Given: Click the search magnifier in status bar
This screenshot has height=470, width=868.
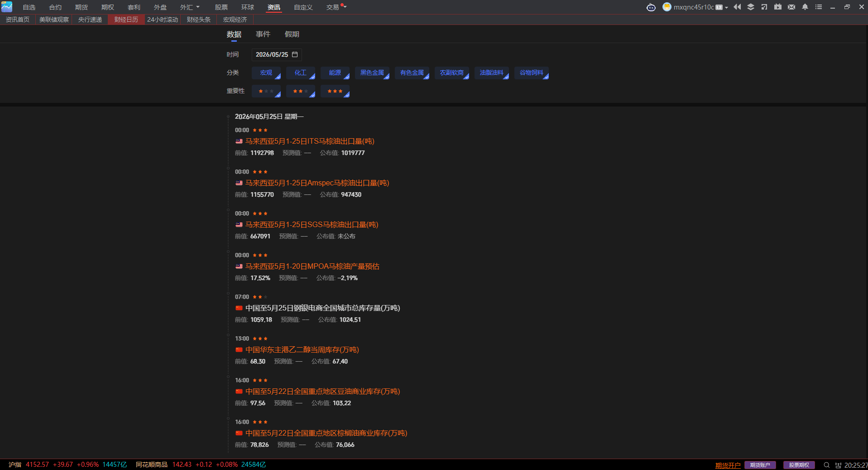Looking at the screenshot, I should click(x=826, y=465).
